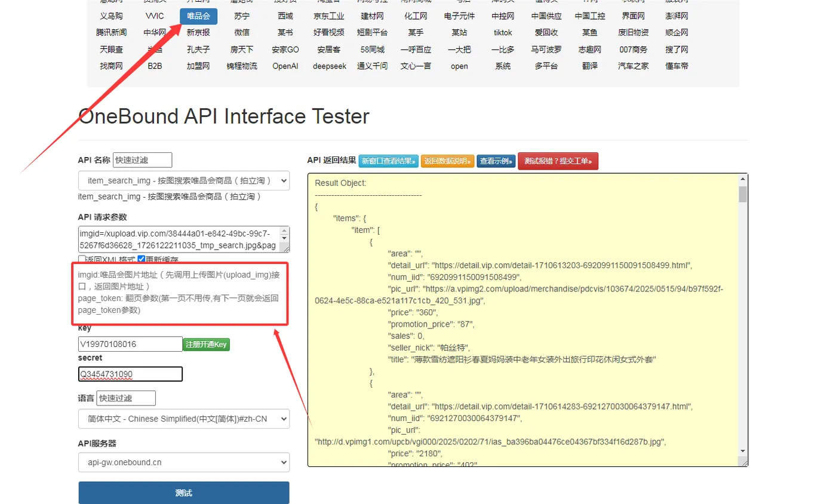Screen dimensions: 836x504
Task: Switch to the 顺企网 tab
Action: pos(677,33)
